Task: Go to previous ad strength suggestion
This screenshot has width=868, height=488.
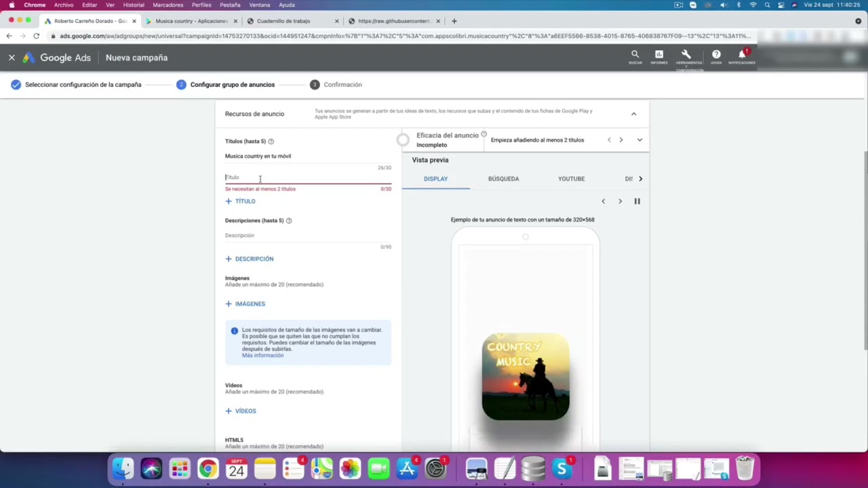Action: pyautogui.click(x=609, y=140)
